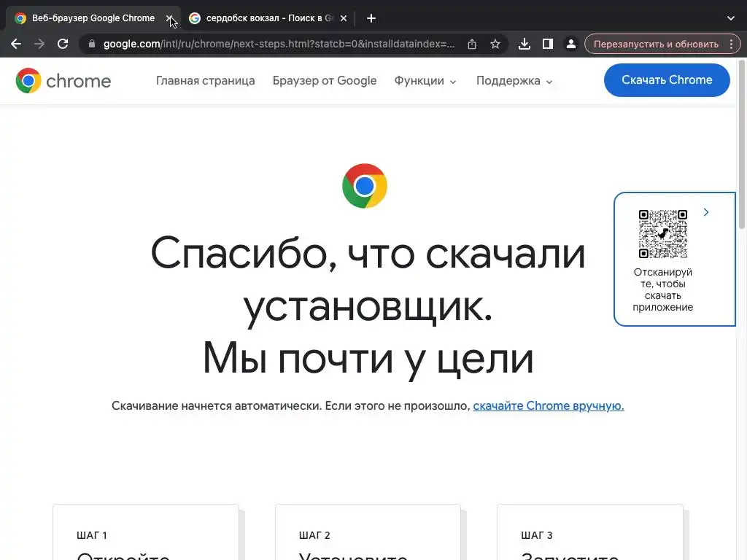Click the ШАГ 3 card
This screenshot has width=747, height=560.
589,532
